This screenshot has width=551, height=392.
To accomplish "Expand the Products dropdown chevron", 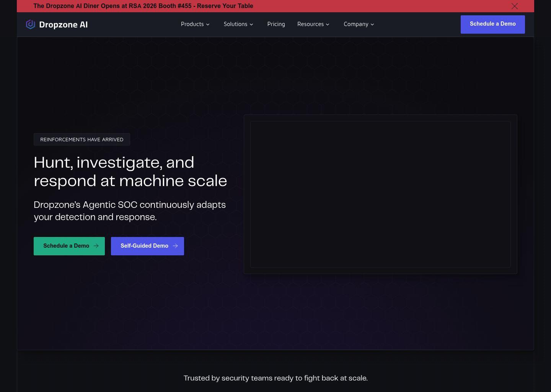I will [x=208, y=24].
